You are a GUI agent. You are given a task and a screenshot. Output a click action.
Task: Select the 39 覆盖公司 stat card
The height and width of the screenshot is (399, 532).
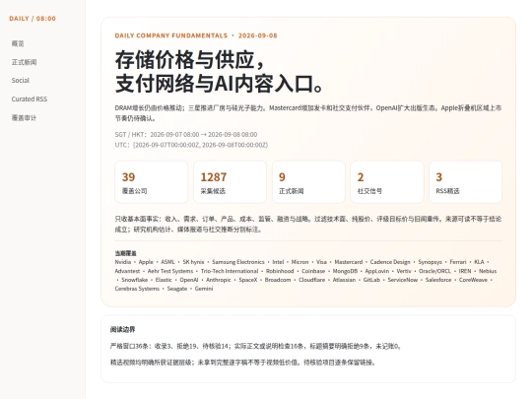pos(152,182)
